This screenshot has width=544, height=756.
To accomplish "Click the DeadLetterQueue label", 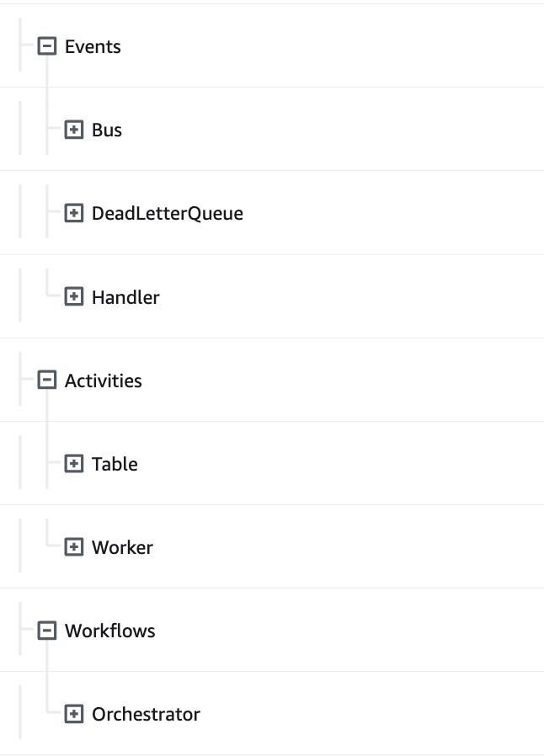I will pyautogui.click(x=167, y=213).
